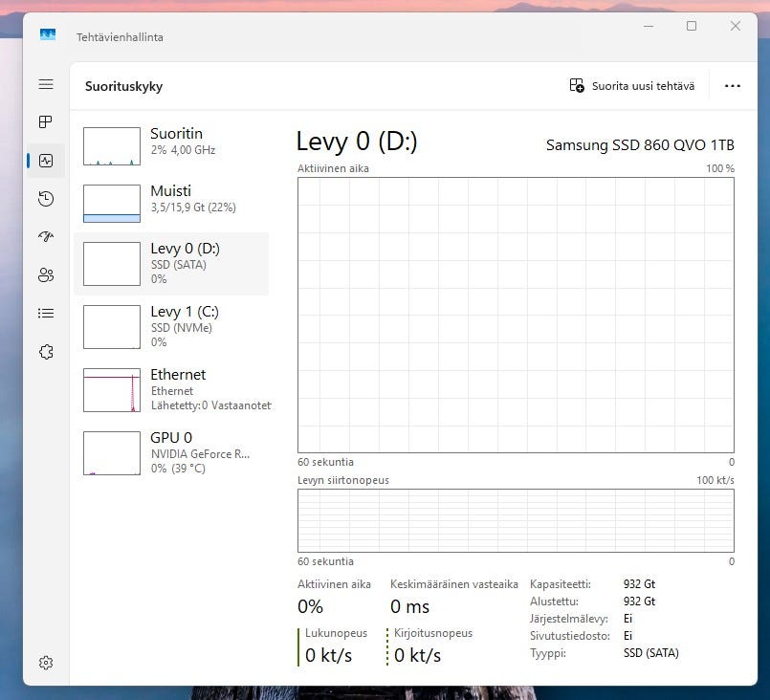The height and width of the screenshot is (700, 770).
Task: Select the Ethernet performance entry
Action: coord(170,389)
